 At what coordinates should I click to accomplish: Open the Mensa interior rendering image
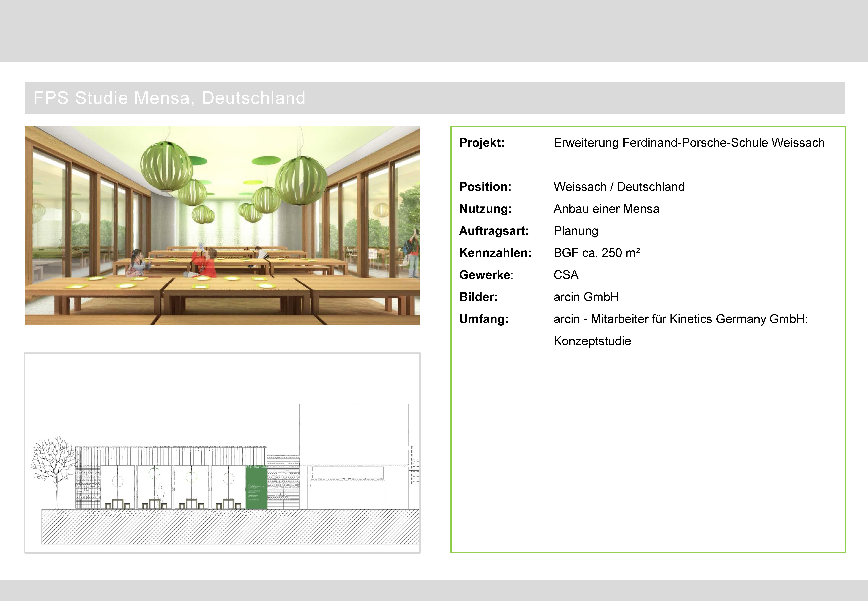pyautogui.click(x=222, y=226)
